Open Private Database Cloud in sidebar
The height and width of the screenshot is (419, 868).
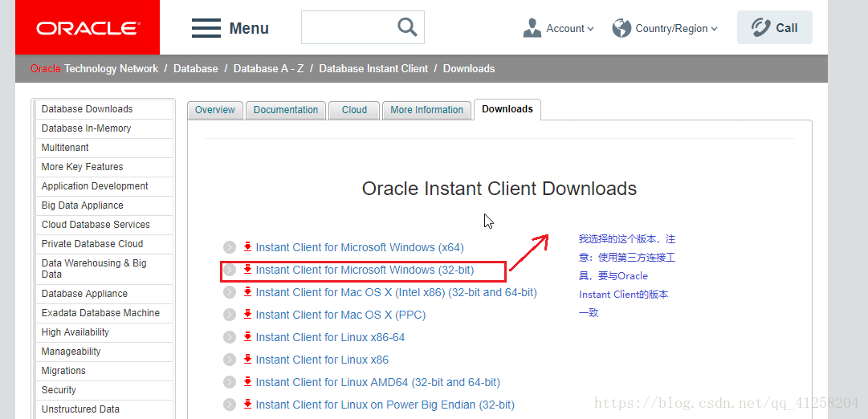(104, 244)
